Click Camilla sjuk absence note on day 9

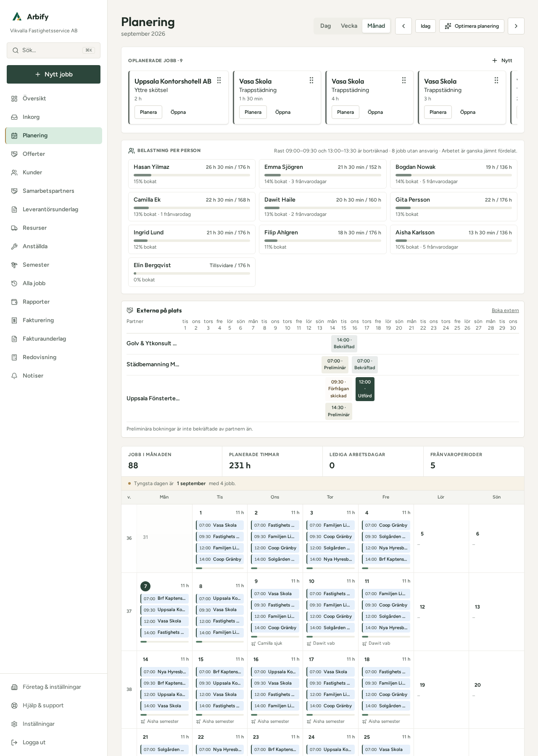pyautogui.click(x=266, y=643)
